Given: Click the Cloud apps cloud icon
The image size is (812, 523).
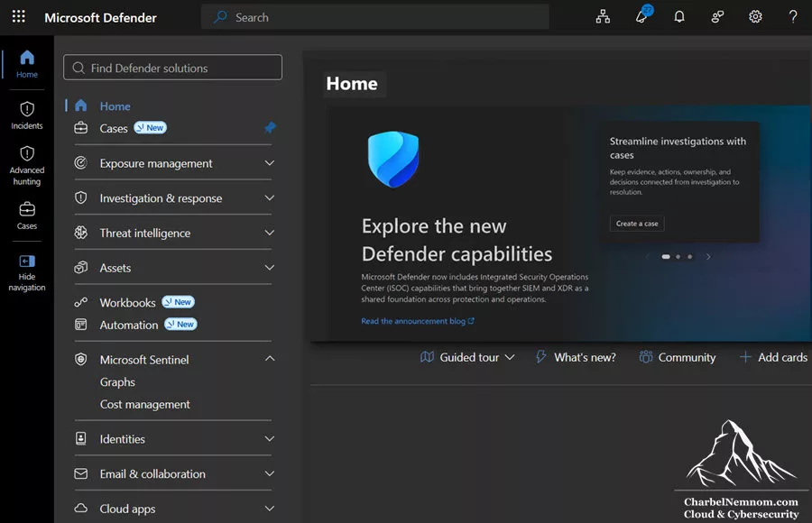Looking at the screenshot, I should 81,509.
